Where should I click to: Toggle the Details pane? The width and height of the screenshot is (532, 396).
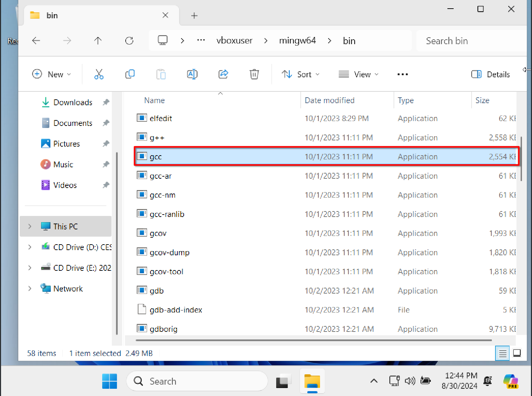click(491, 74)
